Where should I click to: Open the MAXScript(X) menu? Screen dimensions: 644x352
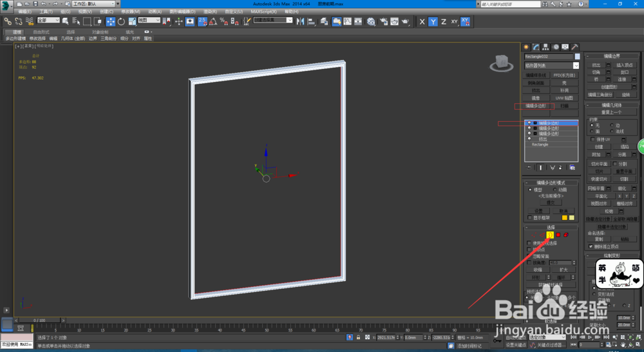pos(263,12)
